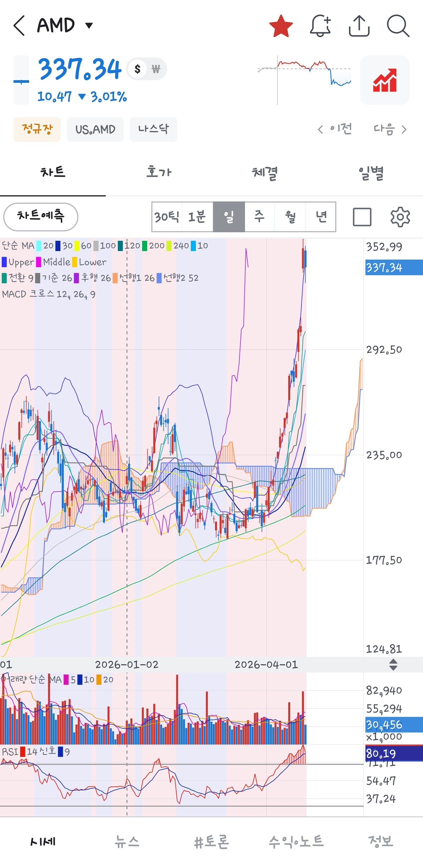This screenshot has width=423, height=868.
Task: Expand the AMD stock dropdown
Action: pos(89,25)
